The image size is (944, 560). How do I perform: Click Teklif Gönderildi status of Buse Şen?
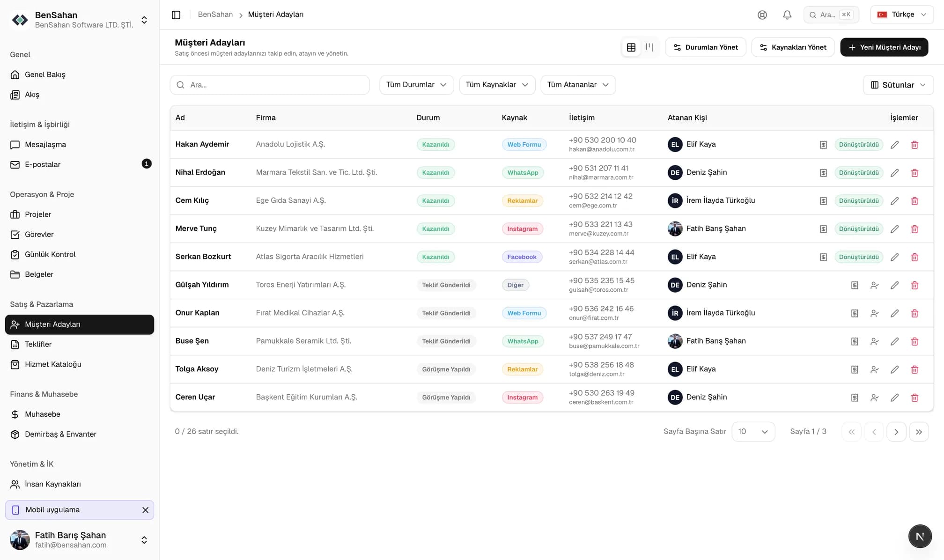(x=446, y=341)
